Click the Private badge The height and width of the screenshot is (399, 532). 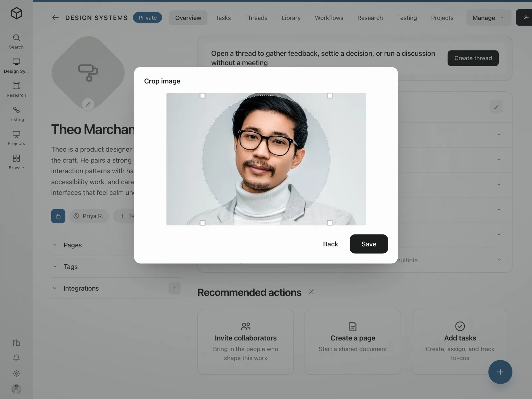click(x=148, y=18)
